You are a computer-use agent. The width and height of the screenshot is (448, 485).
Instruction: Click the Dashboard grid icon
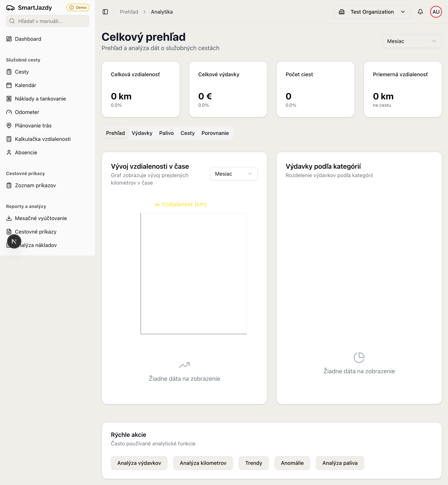point(9,39)
